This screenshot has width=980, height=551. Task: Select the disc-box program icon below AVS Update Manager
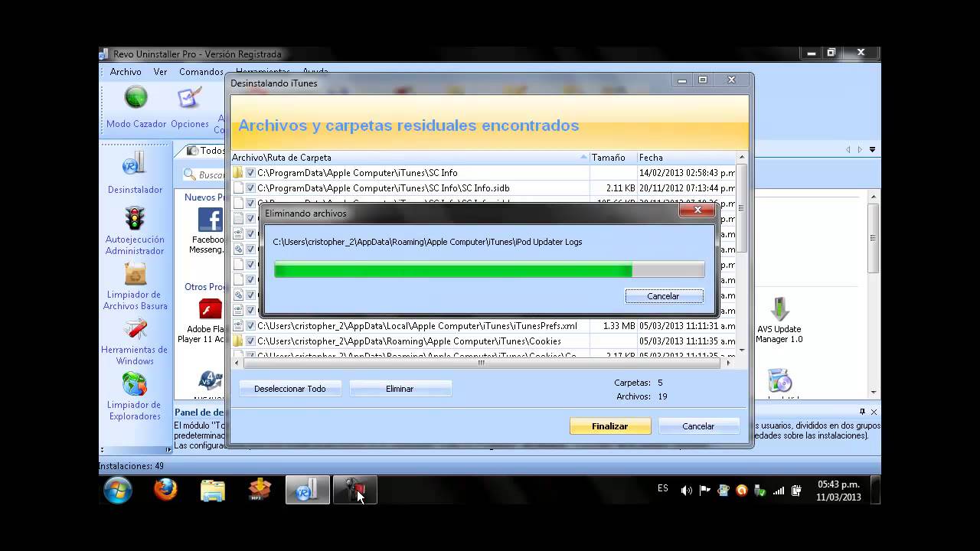coord(779,380)
